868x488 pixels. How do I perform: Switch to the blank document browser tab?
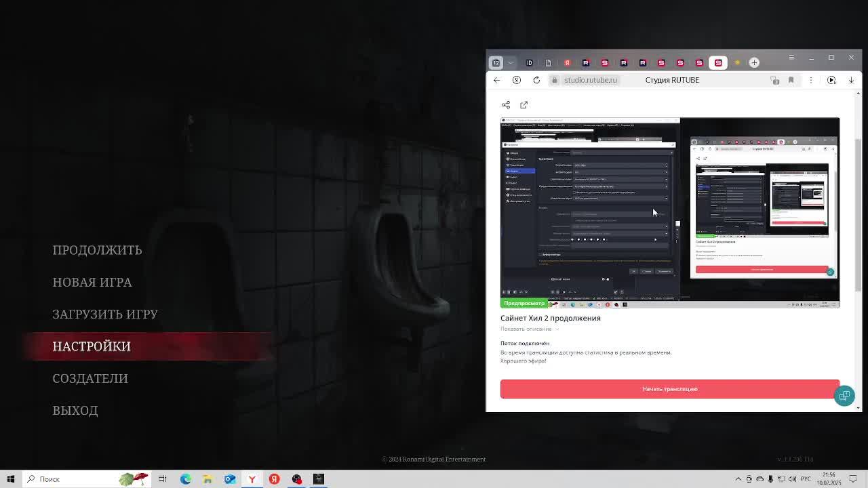(549, 63)
